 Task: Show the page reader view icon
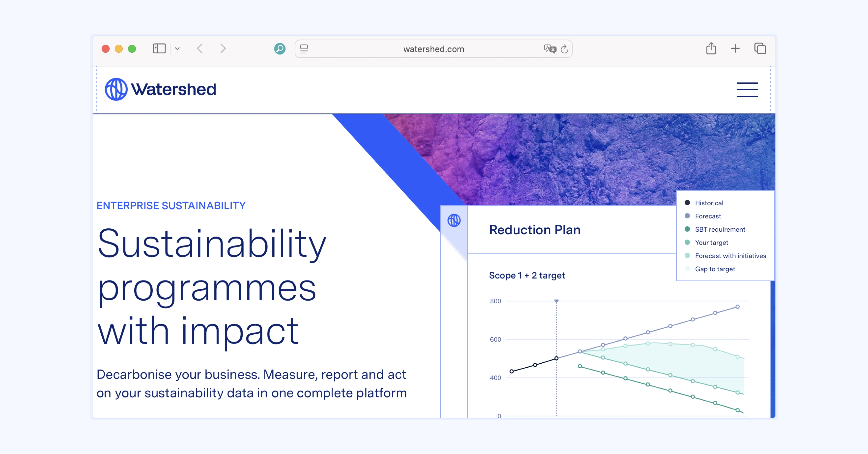tap(304, 49)
